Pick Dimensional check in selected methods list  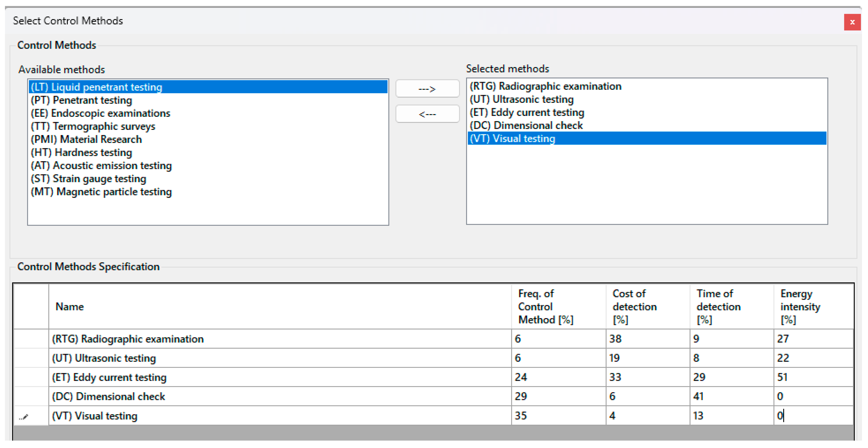(526, 126)
